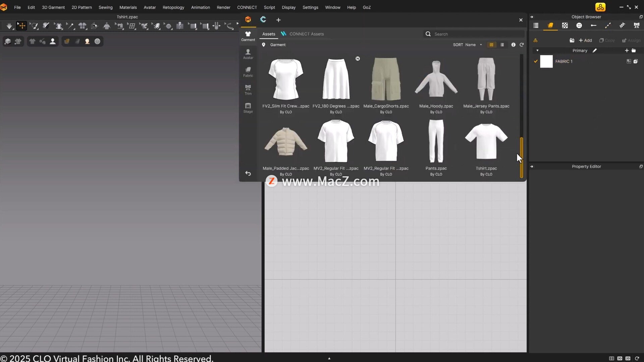Choose the lasso selection brush tool
This screenshot has width=644, height=362.
(x=34, y=26)
